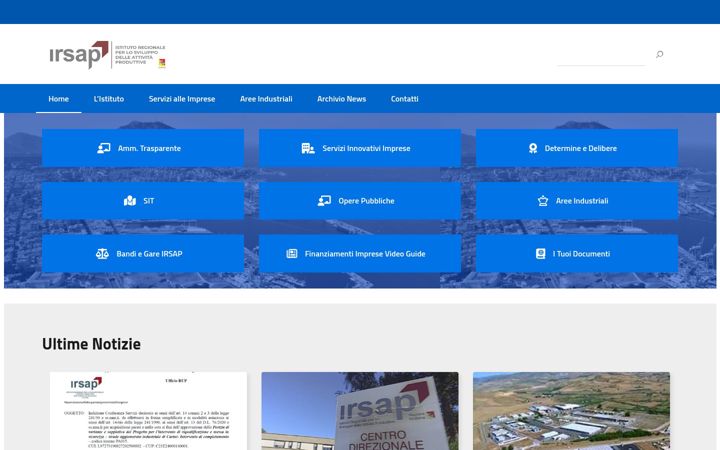
Task: Click the Aree Industriali tile icon
Action: click(x=543, y=201)
